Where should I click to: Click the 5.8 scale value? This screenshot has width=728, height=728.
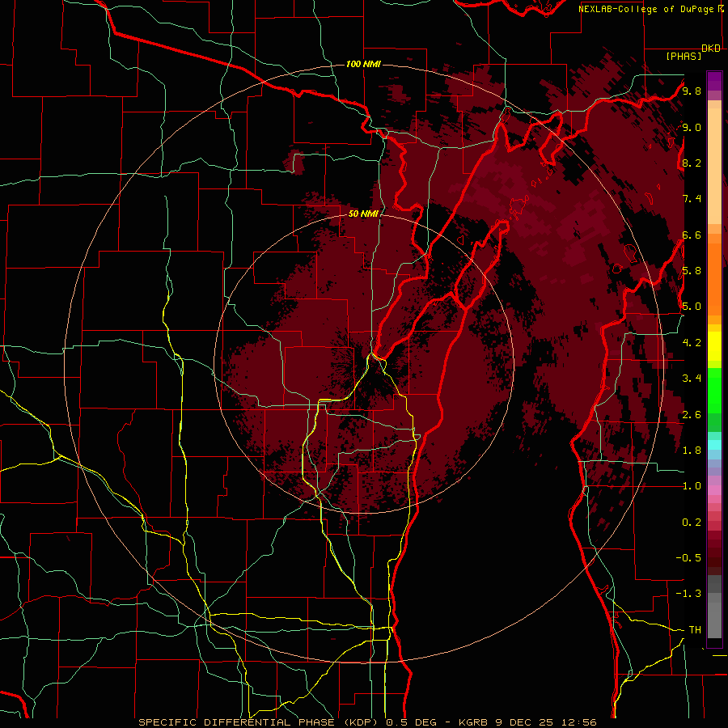coord(692,271)
